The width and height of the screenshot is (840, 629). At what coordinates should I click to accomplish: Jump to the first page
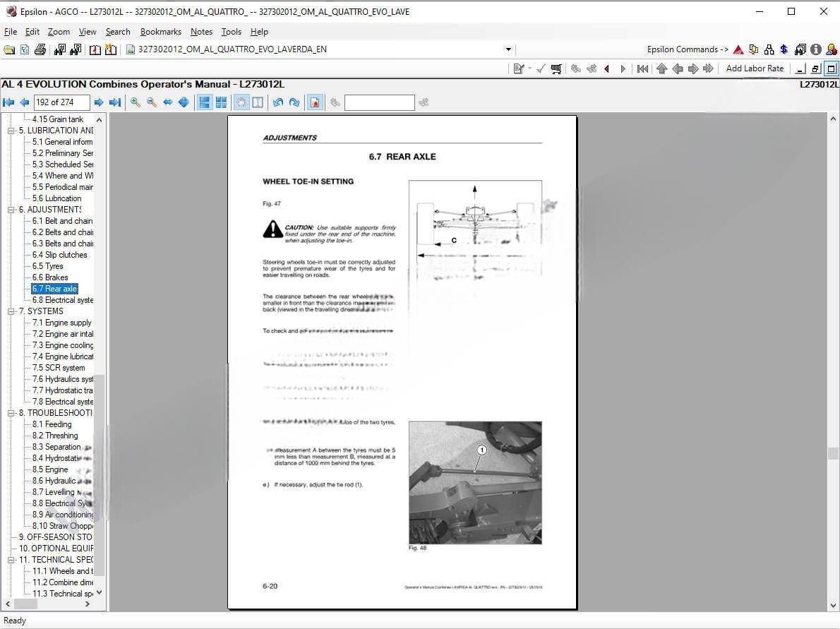click(x=8, y=102)
